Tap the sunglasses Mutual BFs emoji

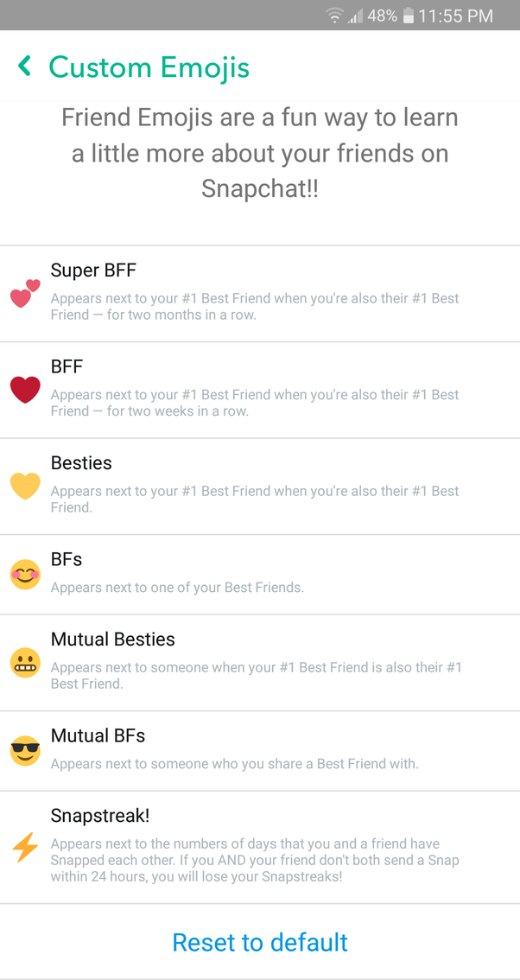coord(24,751)
